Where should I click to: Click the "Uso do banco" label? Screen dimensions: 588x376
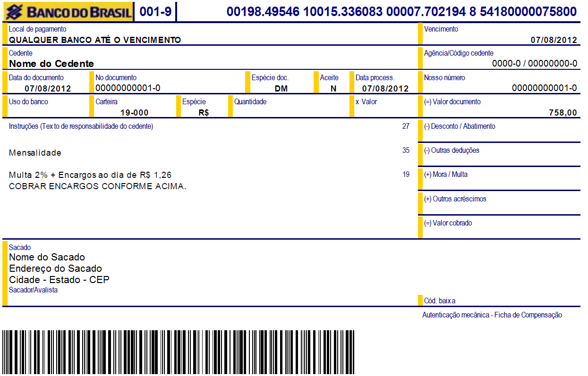(x=28, y=101)
